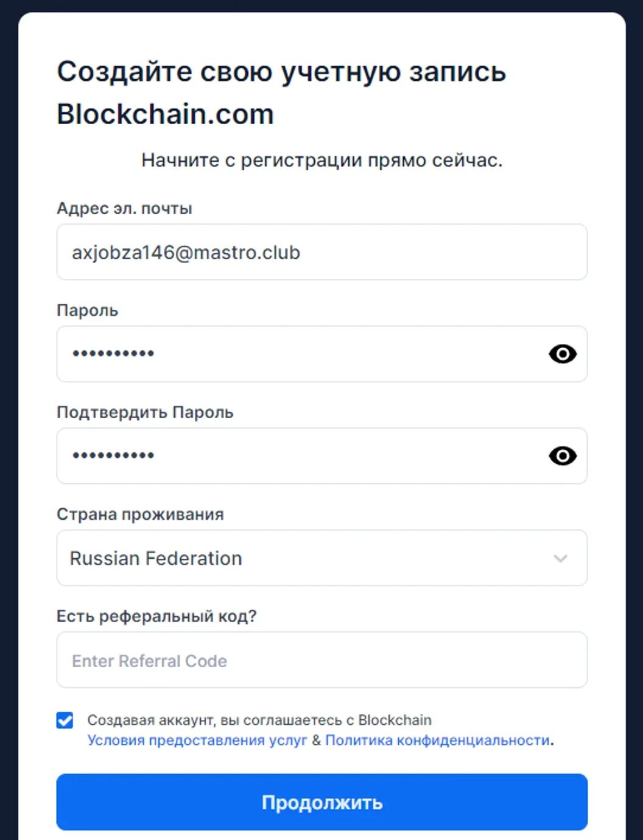Open the Политика конфиденциальности link

point(437,740)
